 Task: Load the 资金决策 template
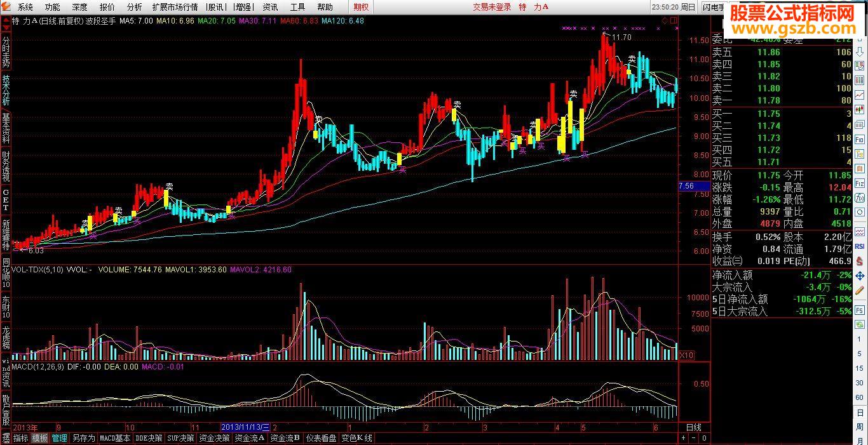click(x=214, y=438)
